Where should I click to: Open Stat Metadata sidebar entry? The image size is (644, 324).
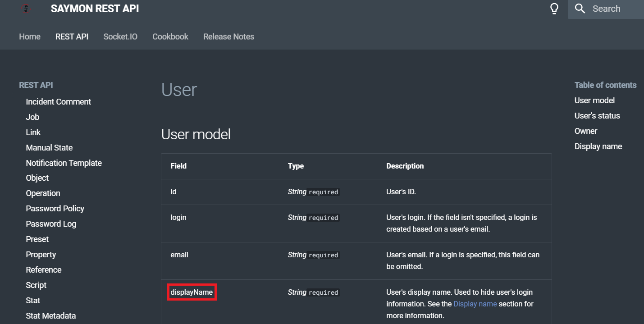[51, 316]
